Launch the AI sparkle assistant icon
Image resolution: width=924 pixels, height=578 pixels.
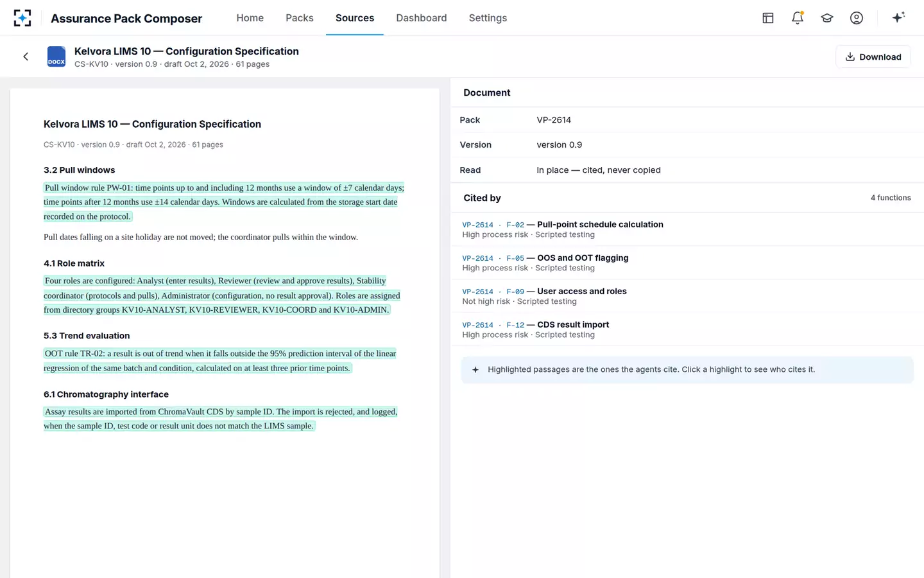pos(898,17)
